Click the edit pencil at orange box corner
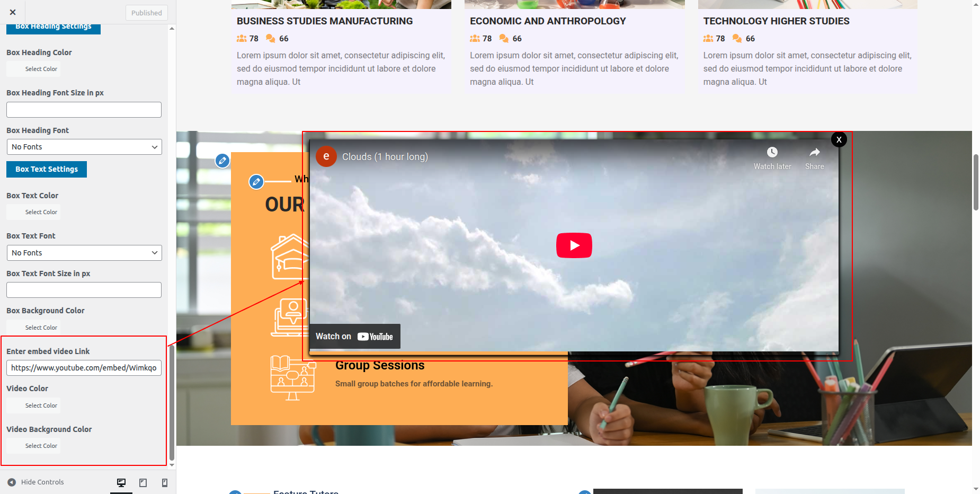This screenshot has width=980, height=494. click(x=222, y=161)
